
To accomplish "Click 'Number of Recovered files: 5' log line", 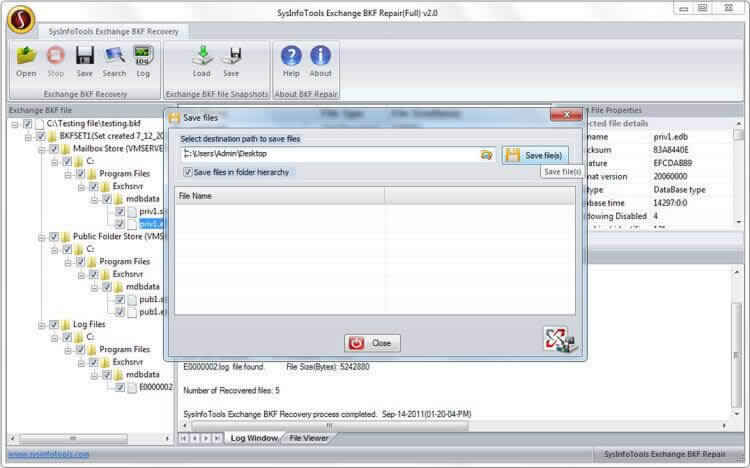I will point(231,390).
